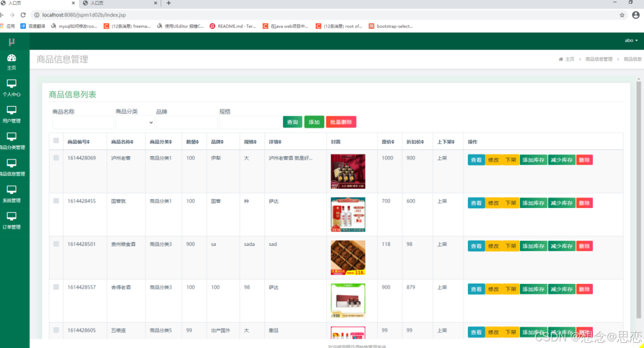
Task: Check the row for 国窖就
Action: pyautogui.click(x=56, y=201)
